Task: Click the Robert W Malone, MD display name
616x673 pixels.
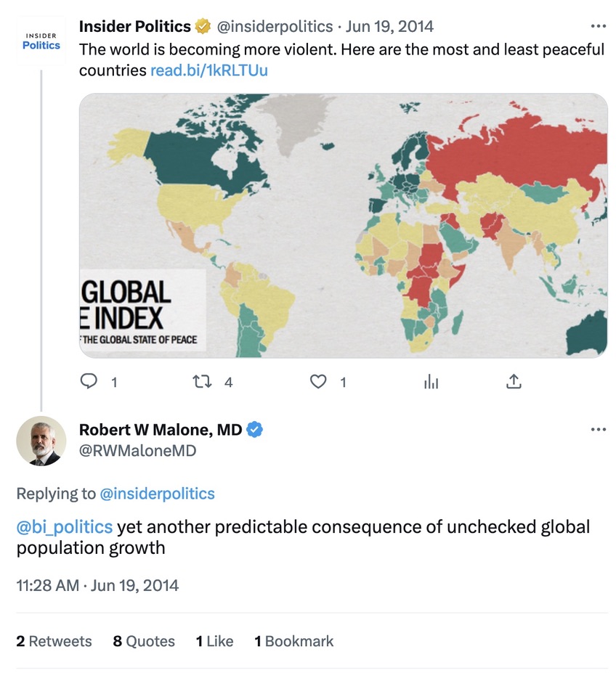Action: click(x=161, y=430)
